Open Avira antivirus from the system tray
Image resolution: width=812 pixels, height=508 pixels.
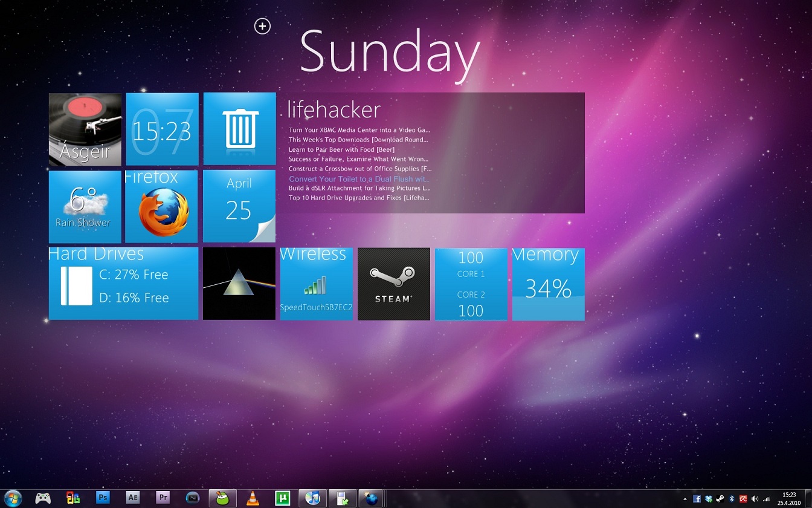pos(743,499)
